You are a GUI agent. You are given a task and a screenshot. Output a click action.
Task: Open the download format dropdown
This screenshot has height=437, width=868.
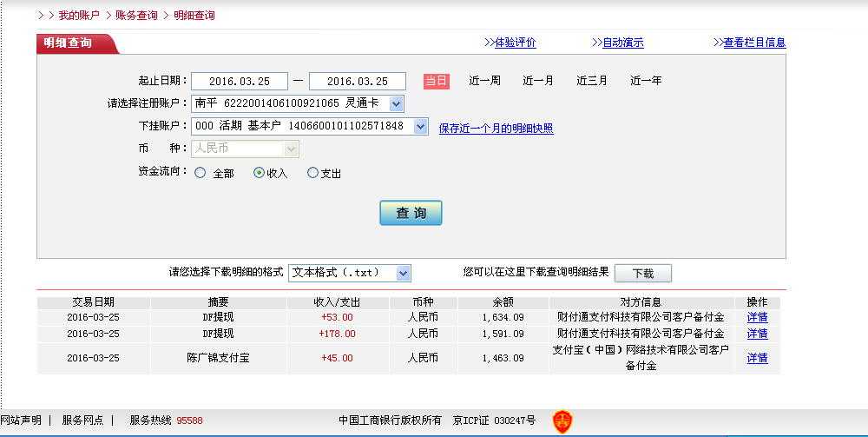403,273
